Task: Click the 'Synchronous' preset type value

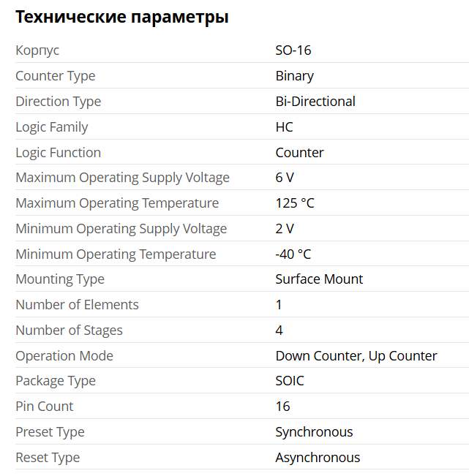Action: (314, 432)
